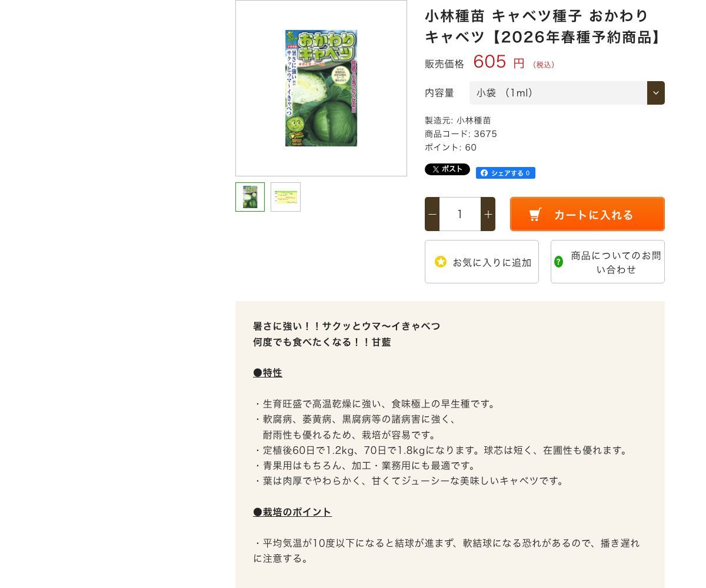706x588 pixels.
Task: Click the quantity input field
Action: (460, 214)
